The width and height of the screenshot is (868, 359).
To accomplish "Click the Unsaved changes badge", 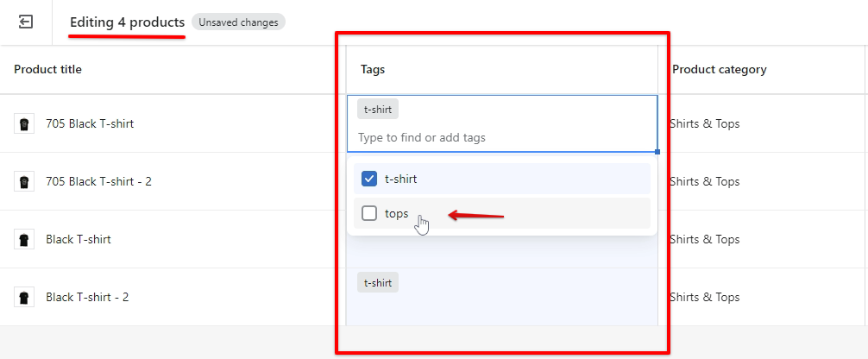I will [238, 22].
